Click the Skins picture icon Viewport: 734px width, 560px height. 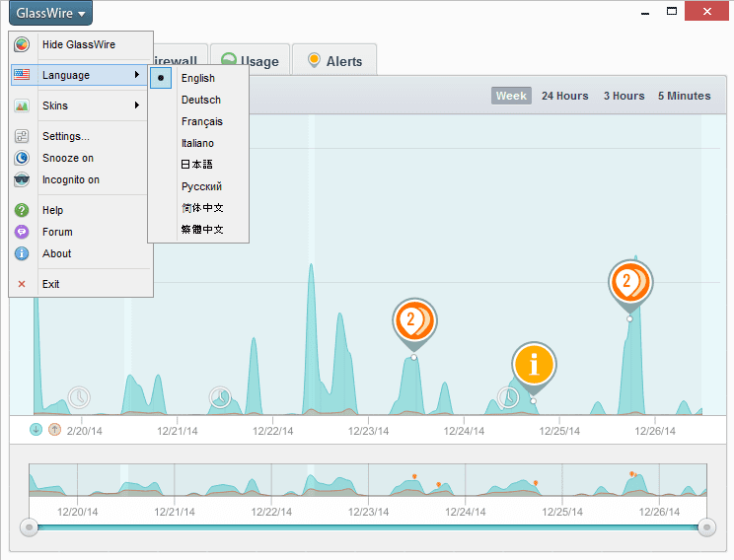(x=22, y=105)
